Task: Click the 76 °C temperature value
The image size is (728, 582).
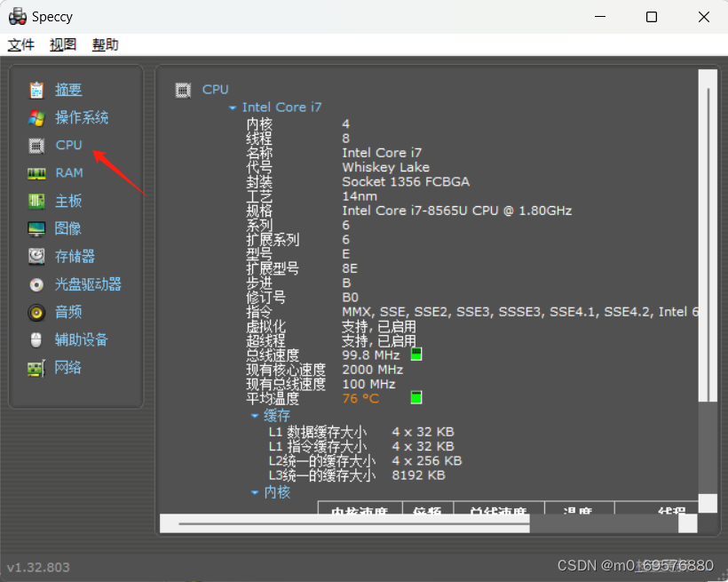Action: pos(360,398)
